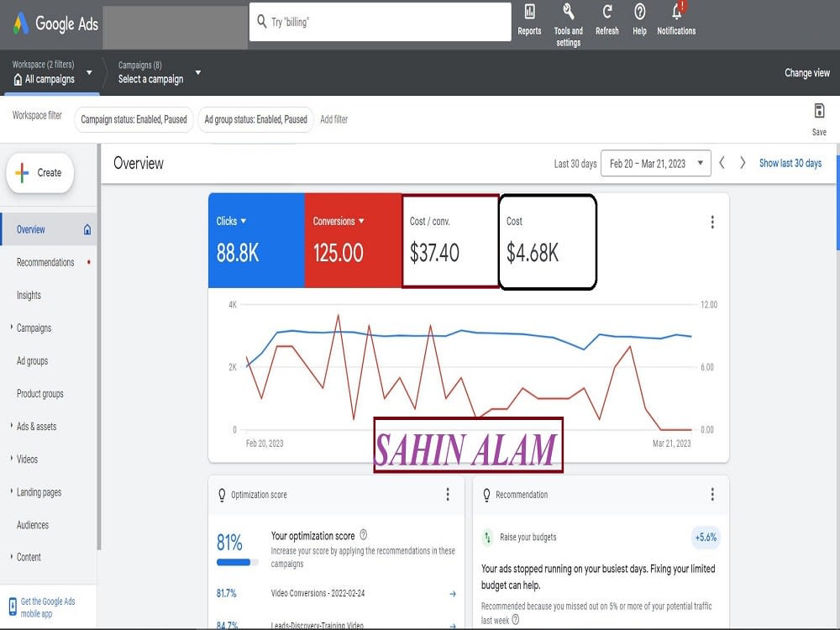
Task: Go to next date range arrow
Action: 743,163
